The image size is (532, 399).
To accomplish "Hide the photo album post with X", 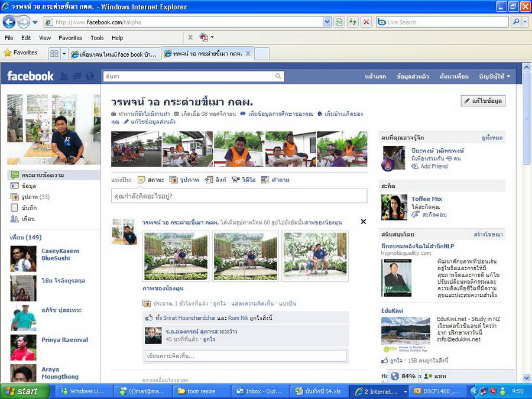I will [x=363, y=222].
